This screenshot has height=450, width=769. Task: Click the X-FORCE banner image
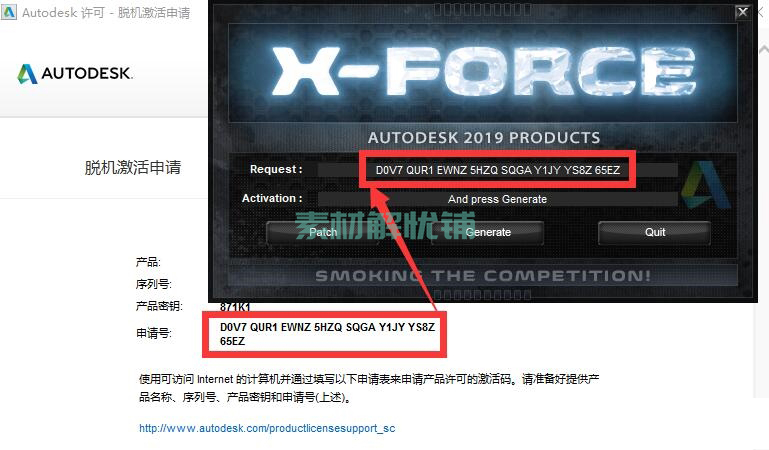coord(483,73)
